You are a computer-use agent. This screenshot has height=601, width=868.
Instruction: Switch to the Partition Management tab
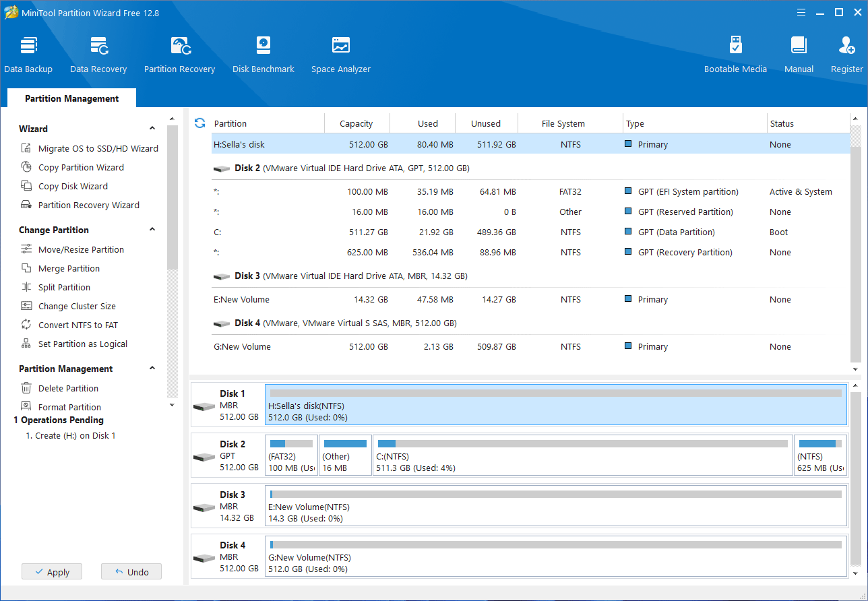click(71, 98)
